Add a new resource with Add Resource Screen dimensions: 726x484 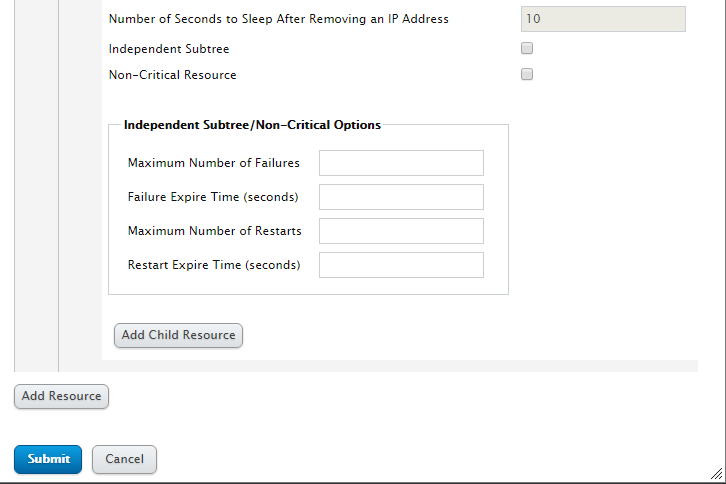point(62,396)
